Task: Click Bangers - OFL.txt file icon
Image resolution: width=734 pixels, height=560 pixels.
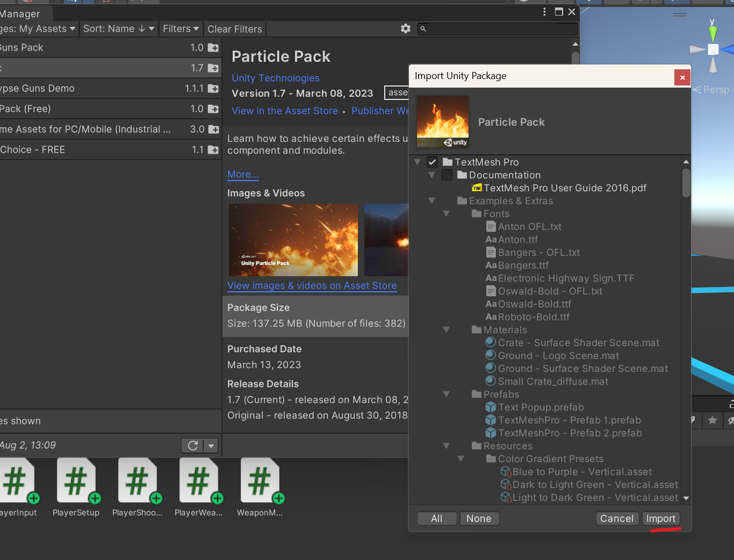Action: 491,252
